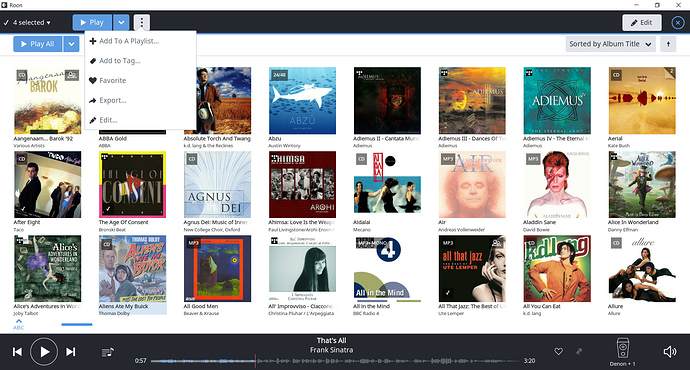Click the heart icon beside Favorite
The image size is (690, 370).
pos(92,81)
